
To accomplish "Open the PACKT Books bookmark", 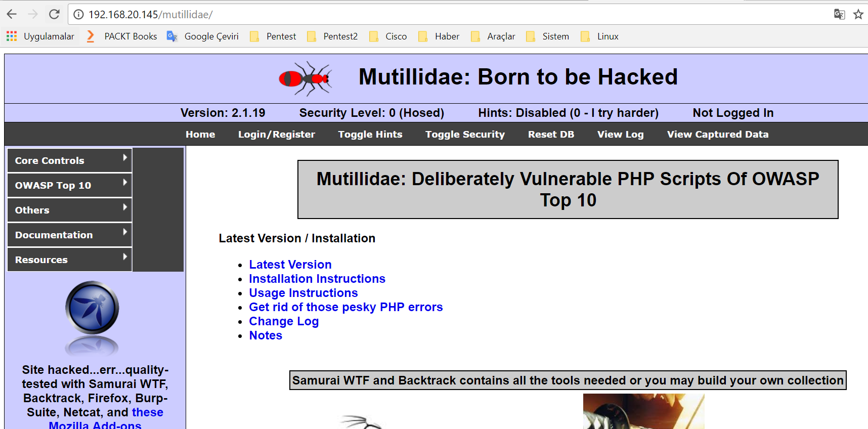I will (122, 36).
